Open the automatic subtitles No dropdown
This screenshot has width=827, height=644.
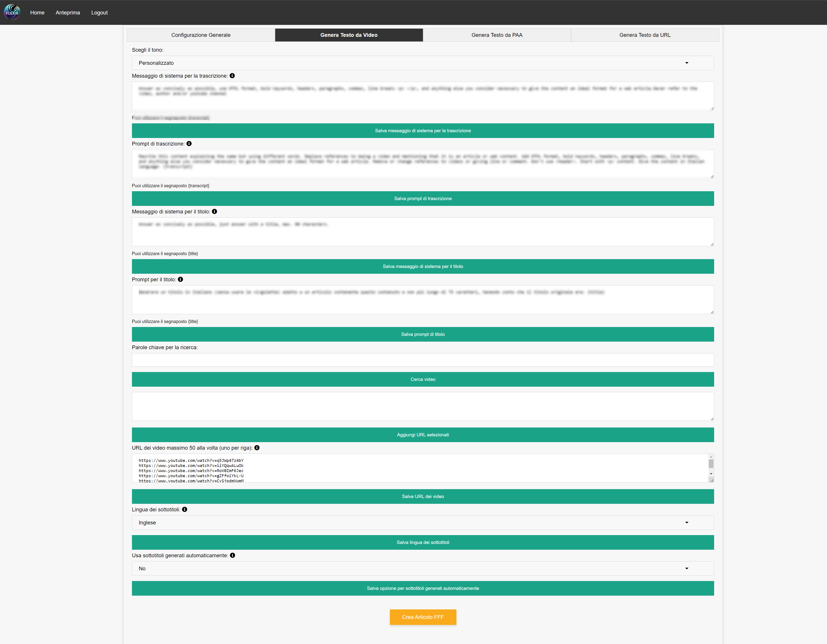[x=422, y=569]
